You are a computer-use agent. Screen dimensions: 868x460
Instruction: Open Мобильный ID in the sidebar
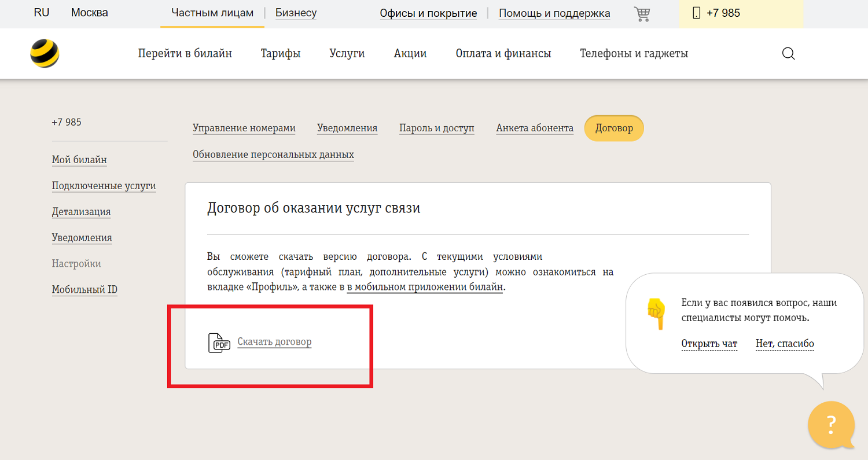pyautogui.click(x=85, y=290)
